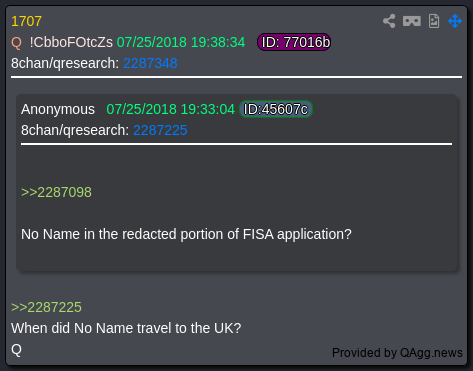Open 8chan/qresearch post 2287348
This screenshot has height=371, width=473.
[150, 63]
